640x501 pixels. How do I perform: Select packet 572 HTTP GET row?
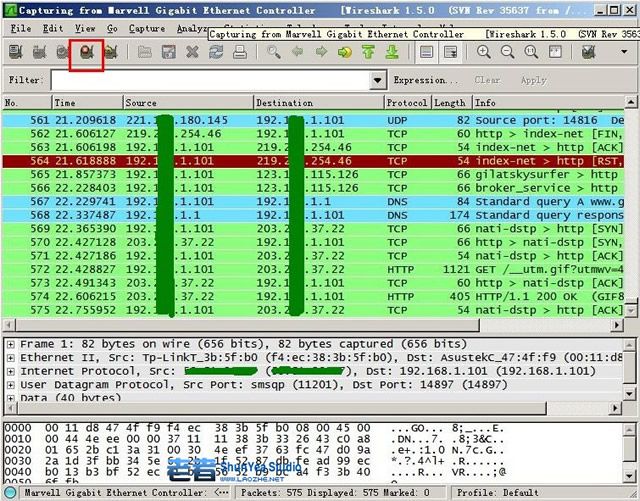(x=313, y=269)
